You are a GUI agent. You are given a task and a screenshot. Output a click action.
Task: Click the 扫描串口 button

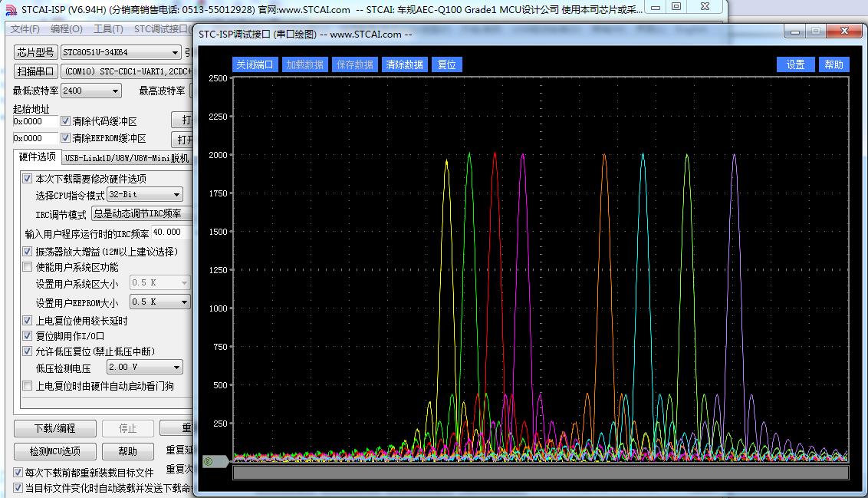(x=36, y=71)
